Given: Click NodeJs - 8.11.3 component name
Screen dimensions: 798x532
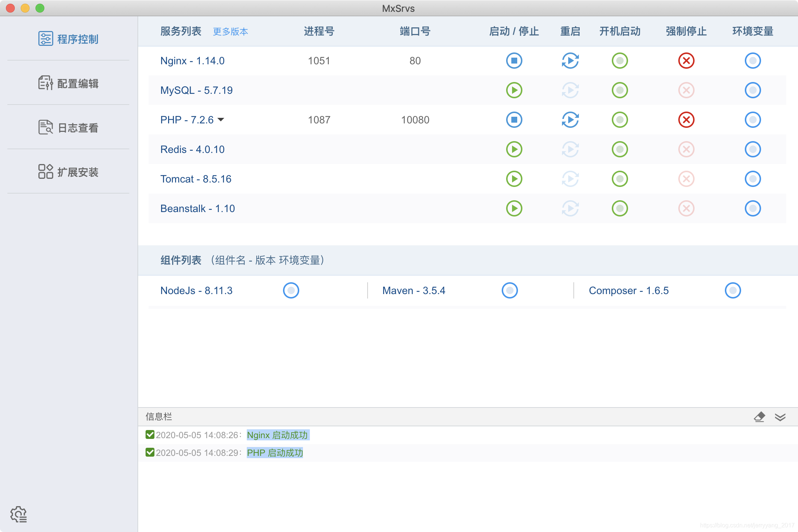Looking at the screenshot, I should tap(196, 290).
